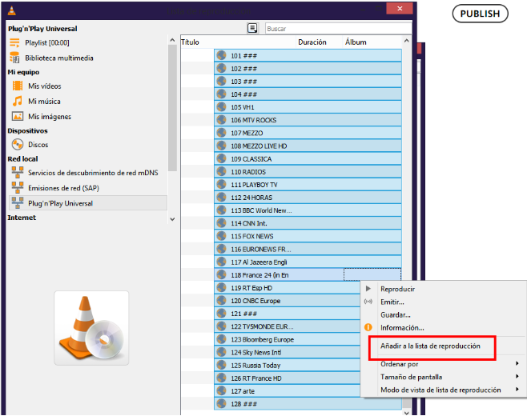
Task: Select channel 125 Russia Today
Action: pyautogui.click(x=287, y=365)
